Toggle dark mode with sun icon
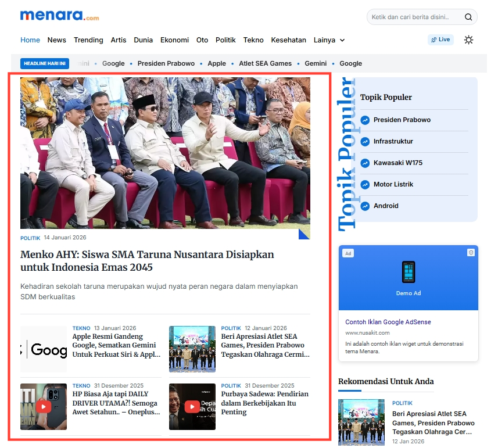 point(468,40)
